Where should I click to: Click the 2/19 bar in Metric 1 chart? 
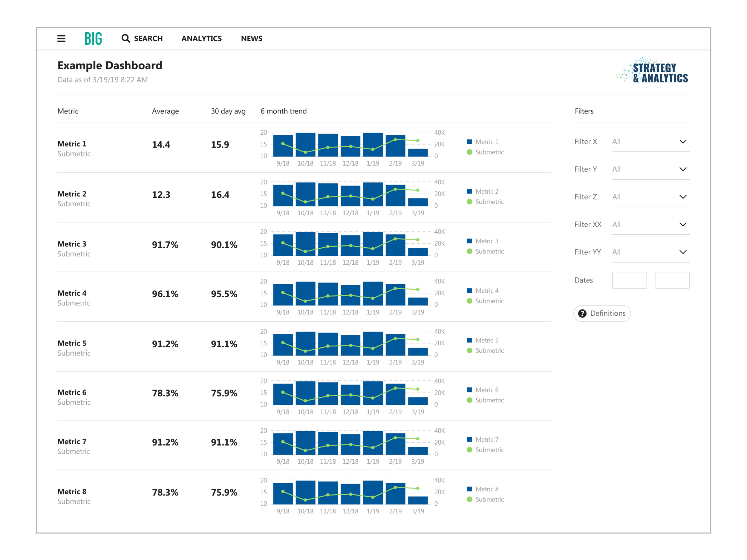pyautogui.click(x=395, y=150)
